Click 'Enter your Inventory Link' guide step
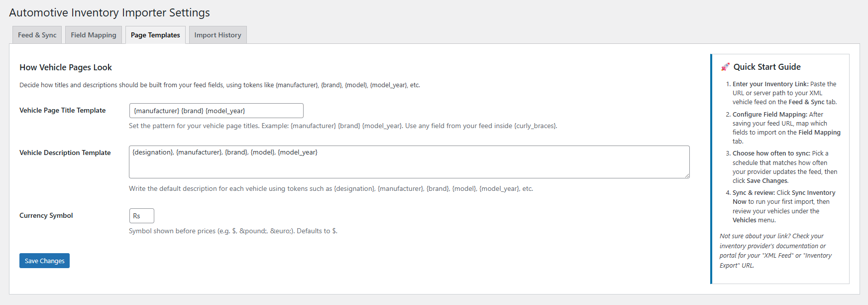The height and width of the screenshot is (305, 868). 770,84
